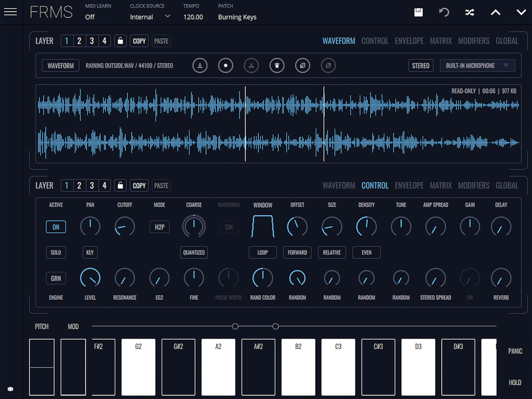Open the hamburger menu
The width and height of the screenshot is (532, 399).
click(10, 12)
